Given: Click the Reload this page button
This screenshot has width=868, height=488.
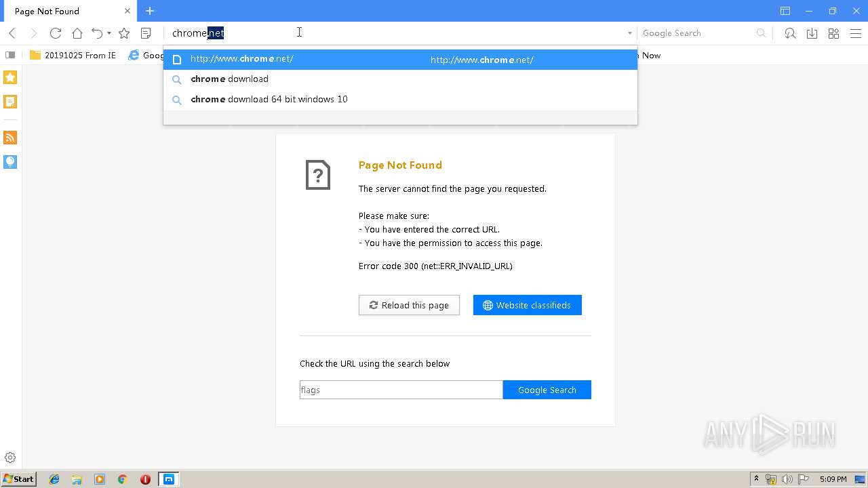Looking at the screenshot, I should tap(409, 305).
